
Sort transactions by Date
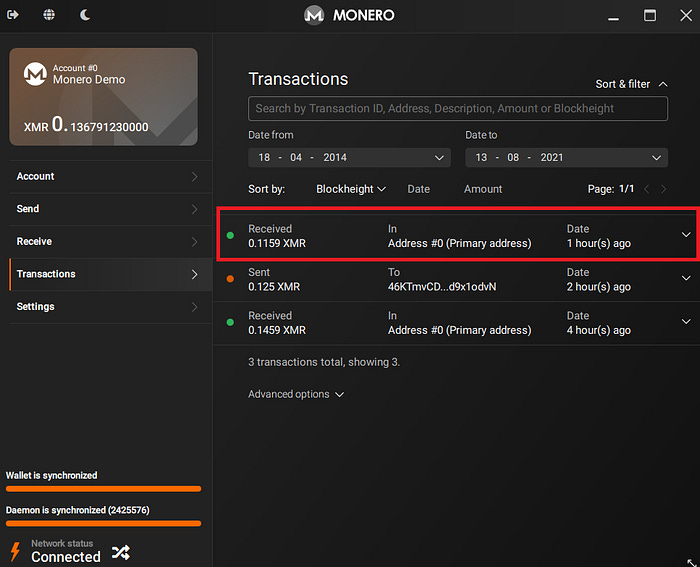point(418,189)
